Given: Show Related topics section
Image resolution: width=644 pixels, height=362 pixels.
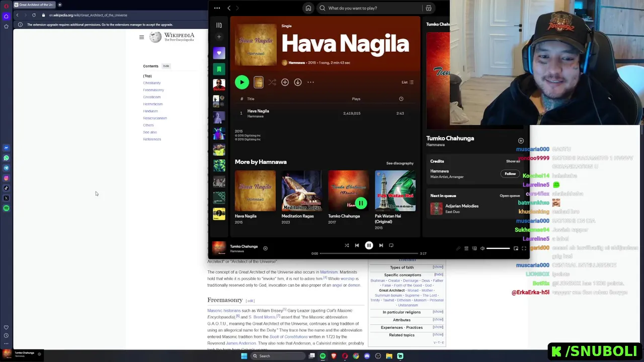Looking at the screenshot, I should [x=438, y=334].
